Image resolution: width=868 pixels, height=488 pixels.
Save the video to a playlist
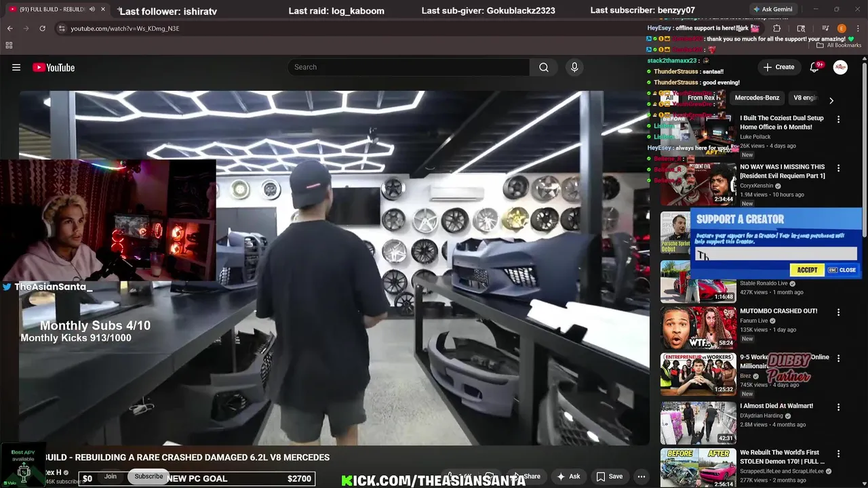(x=609, y=476)
